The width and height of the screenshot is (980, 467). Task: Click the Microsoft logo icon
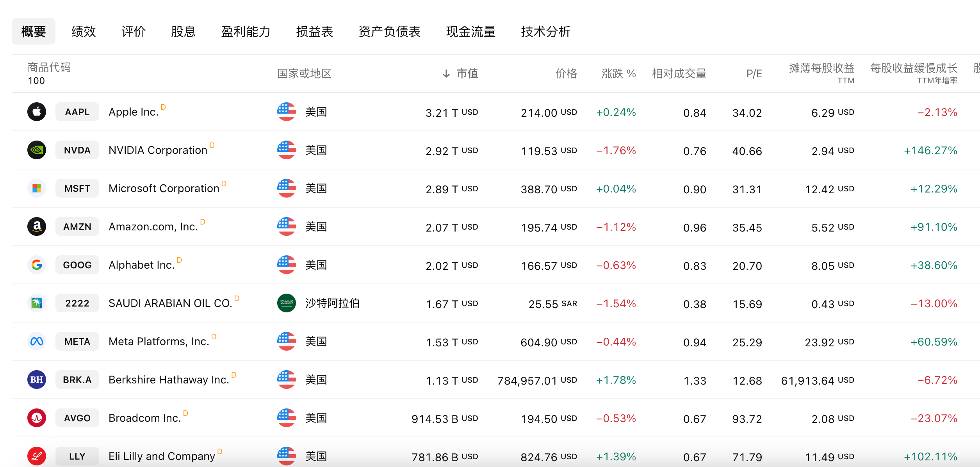click(37, 189)
